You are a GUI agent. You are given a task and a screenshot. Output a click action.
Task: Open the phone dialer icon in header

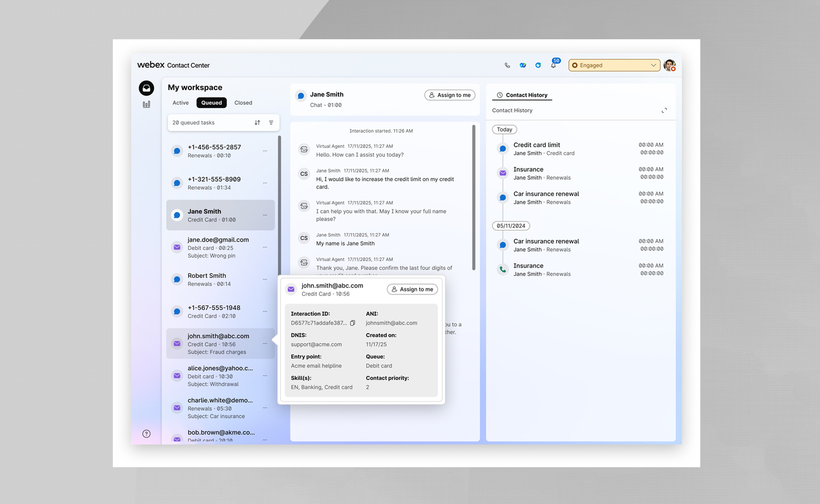(507, 65)
